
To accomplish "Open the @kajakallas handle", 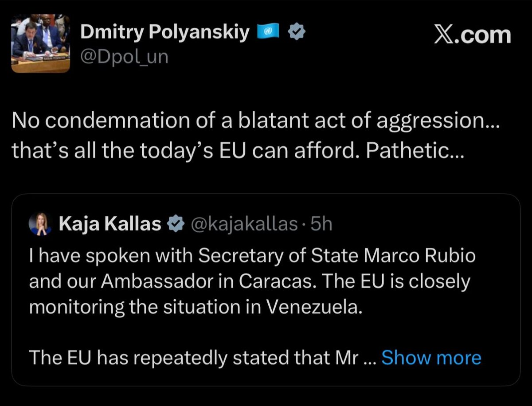I will (x=243, y=225).
